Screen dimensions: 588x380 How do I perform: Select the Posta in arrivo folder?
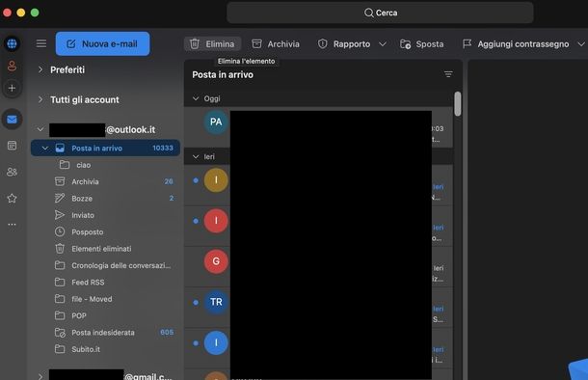coord(105,149)
